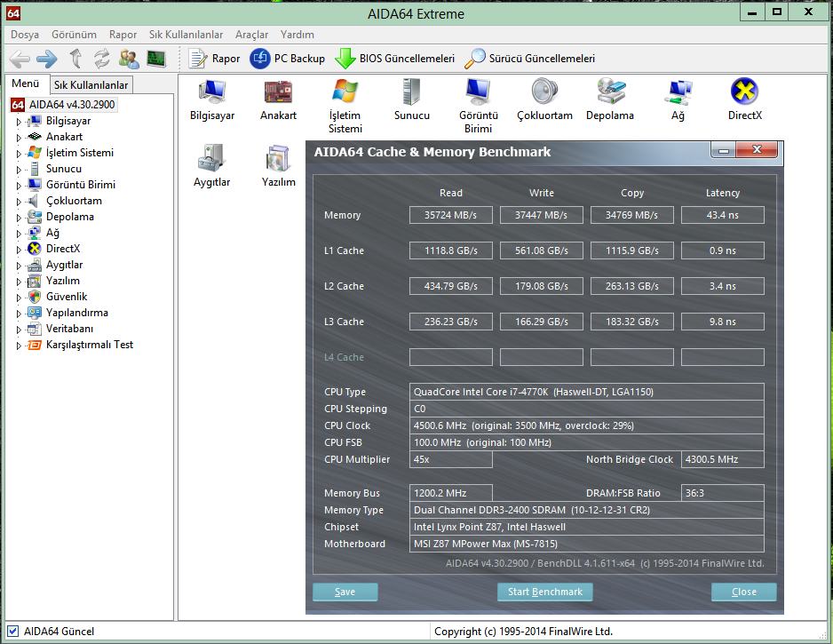Image resolution: width=833 pixels, height=644 pixels.
Task: Switch to the Sık Kullanılanlar tab
Action: click(x=91, y=85)
